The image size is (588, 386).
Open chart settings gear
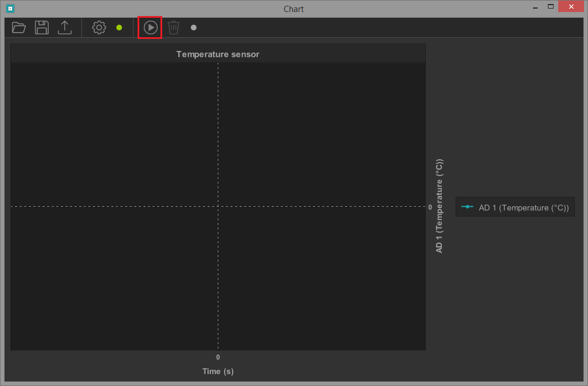(99, 27)
